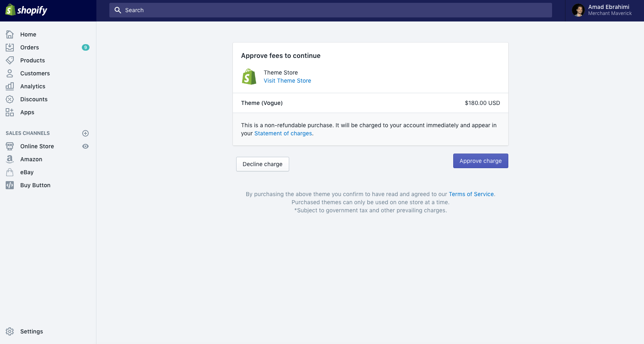Click the Theme Store Shopify bag icon
The width and height of the screenshot is (644, 344).
click(x=249, y=77)
